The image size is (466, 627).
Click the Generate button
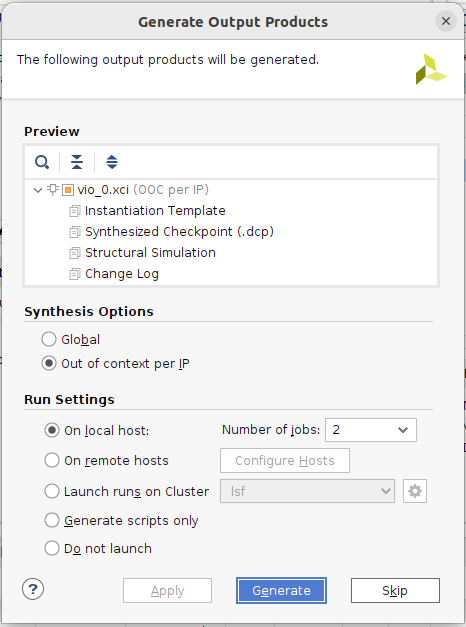click(281, 591)
